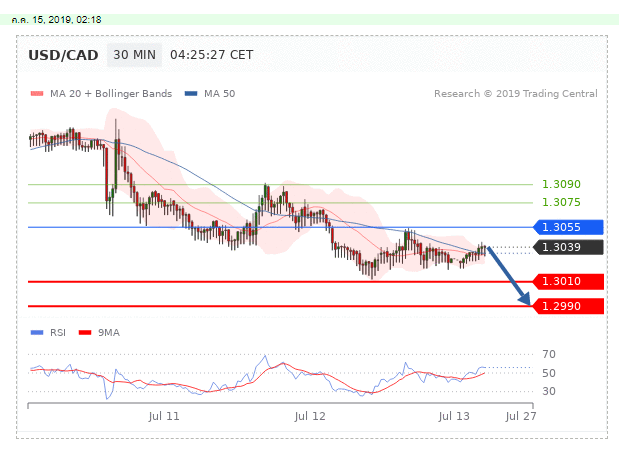
Task: Click the 1.3090 resistance level label
Action: pos(561,184)
